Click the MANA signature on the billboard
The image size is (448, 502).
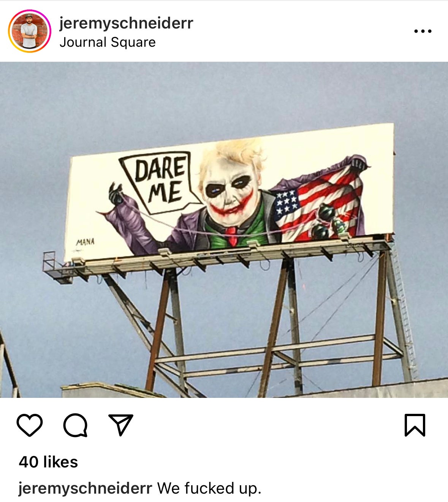(x=85, y=242)
